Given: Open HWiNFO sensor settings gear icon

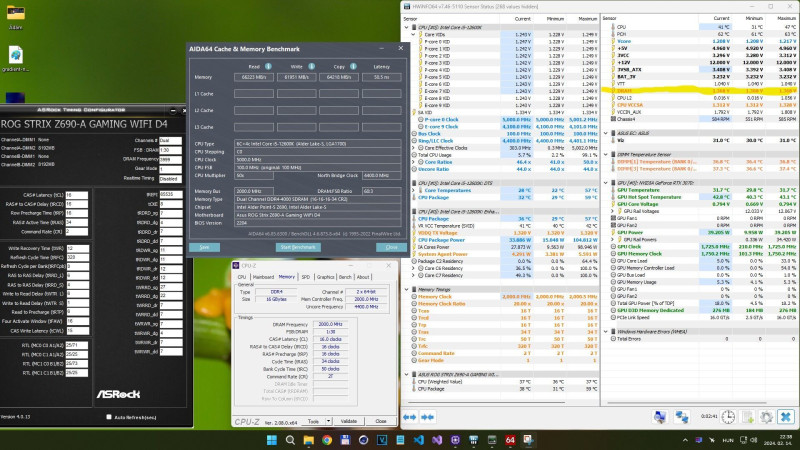Looking at the screenshot, I should 766,417.
